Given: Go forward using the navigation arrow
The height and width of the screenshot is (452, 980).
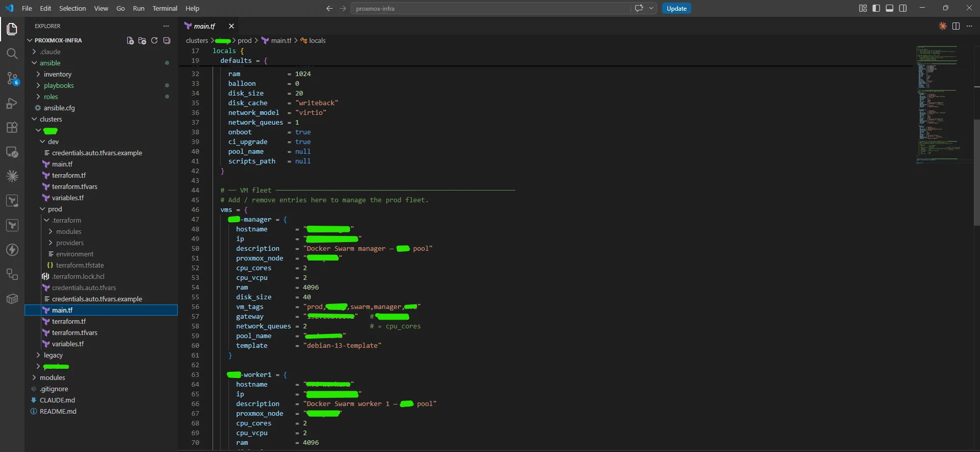Looking at the screenshot, I should click(343, 8).
